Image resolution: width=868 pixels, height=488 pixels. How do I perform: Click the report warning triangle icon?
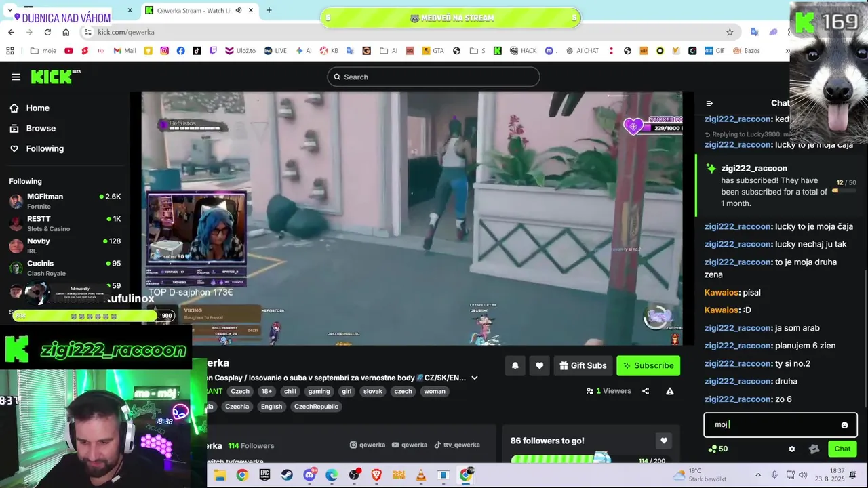tap(669, 391)
